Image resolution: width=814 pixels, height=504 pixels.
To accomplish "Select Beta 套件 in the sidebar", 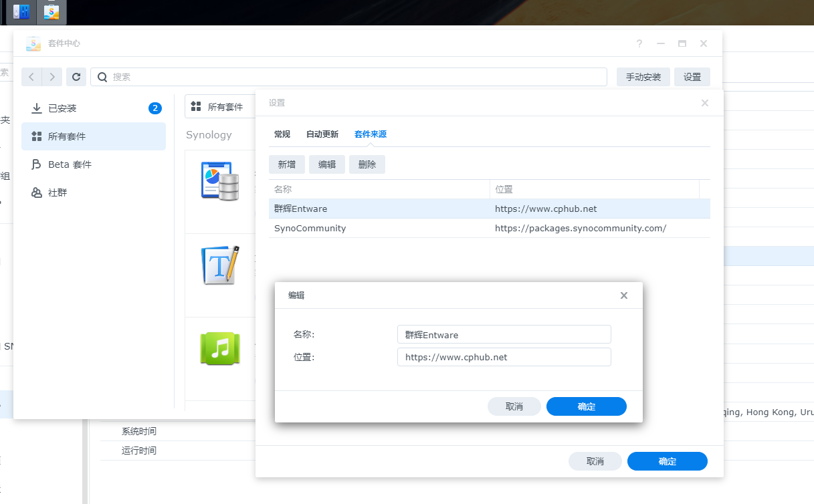I will [x=70, y=164].
